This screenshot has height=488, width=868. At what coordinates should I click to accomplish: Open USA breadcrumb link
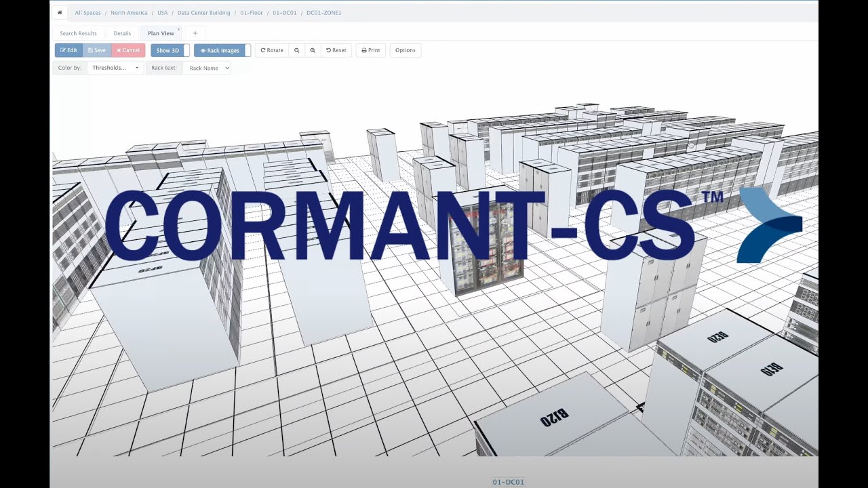click(x=162, y=13)
